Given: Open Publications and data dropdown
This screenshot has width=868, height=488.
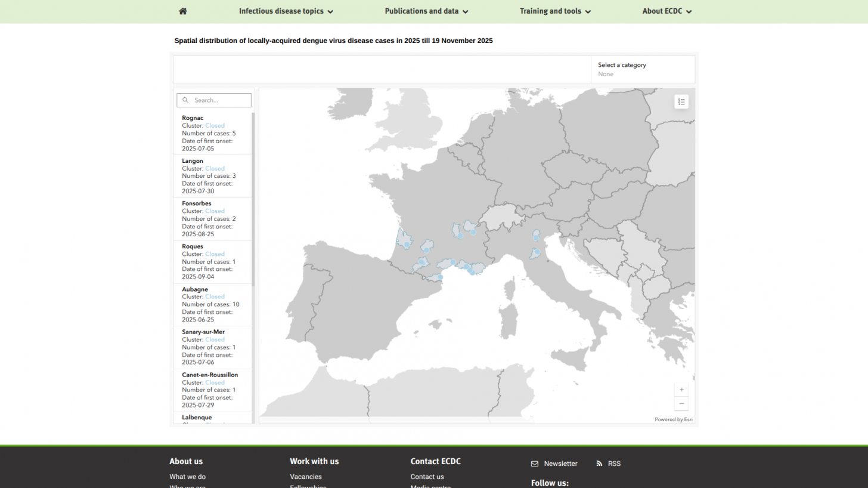Looking at the screenshot, I should pos(426,11).
